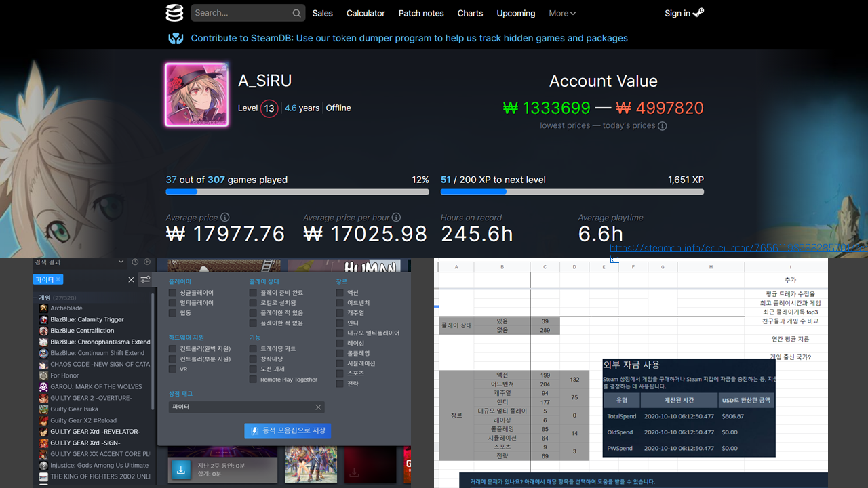The image size is (868, 488).
Task: Select the 플레이 상태 spreadsheet cell
Action: pos(456,325)
